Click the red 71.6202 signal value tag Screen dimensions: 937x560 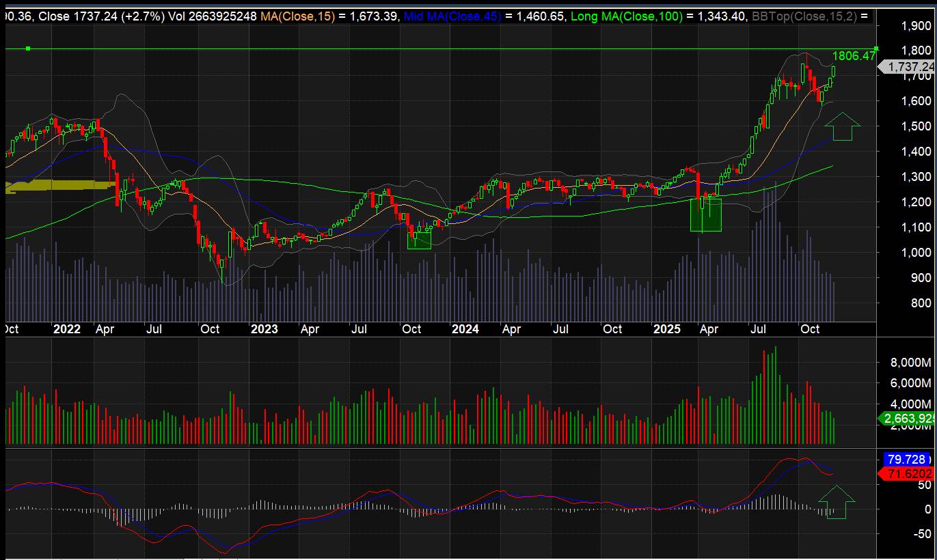click(907, 473)
